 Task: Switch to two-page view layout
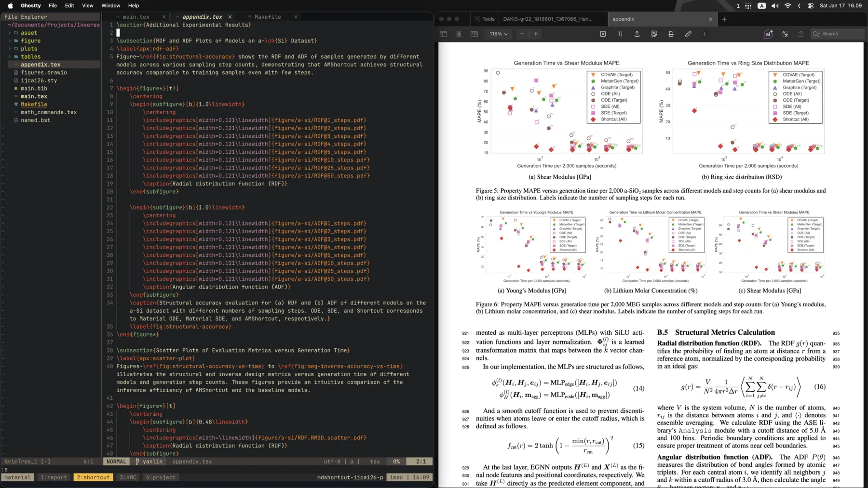click(475, 34)
